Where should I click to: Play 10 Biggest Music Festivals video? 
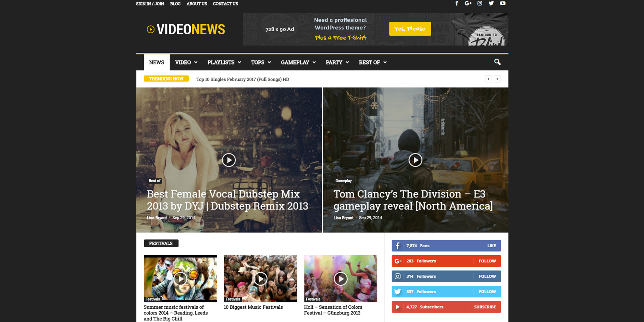point(260,279)
